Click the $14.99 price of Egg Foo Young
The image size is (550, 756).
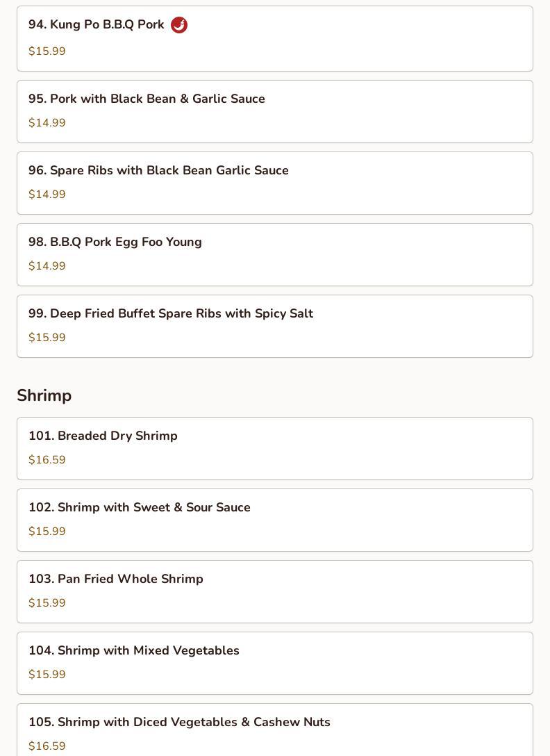[47, 266]
